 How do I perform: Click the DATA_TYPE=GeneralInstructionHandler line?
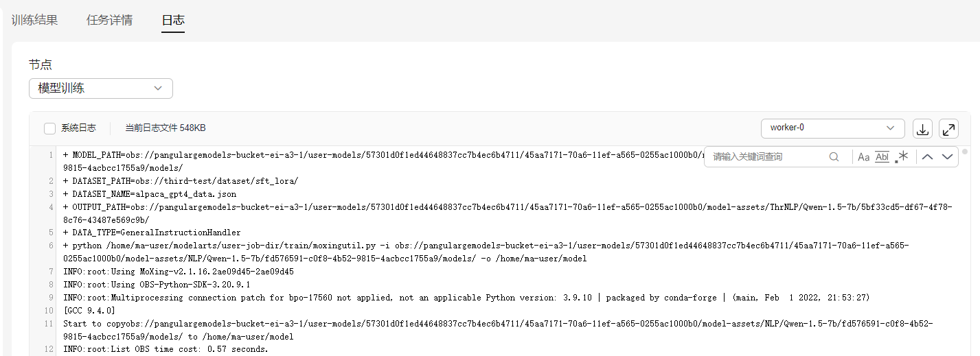coord(151,233)
